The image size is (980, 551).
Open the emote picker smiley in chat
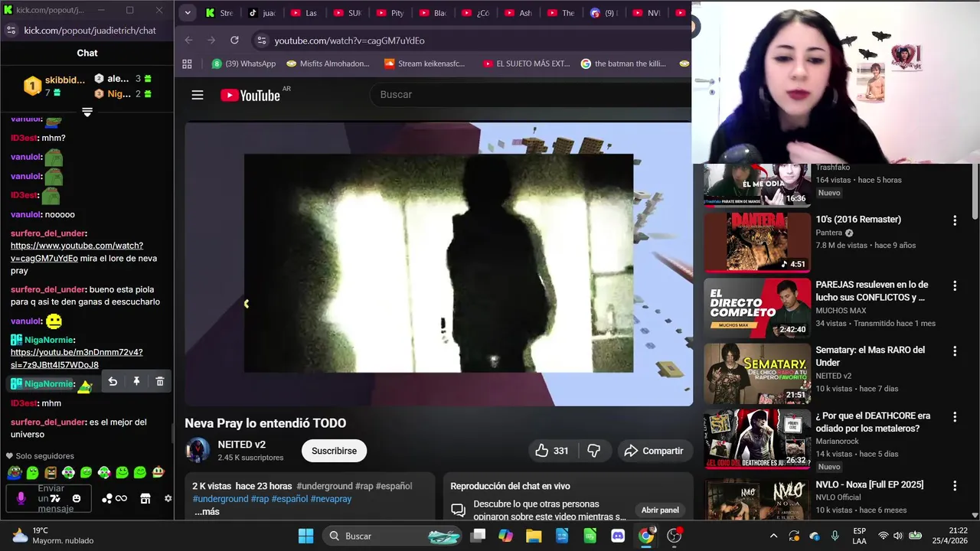click(77, 498)
